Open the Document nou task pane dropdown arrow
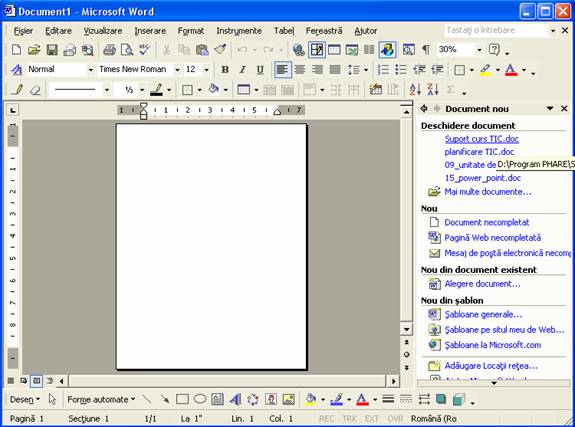This screenshot has width=575, height=427. [x=550, y=109]
